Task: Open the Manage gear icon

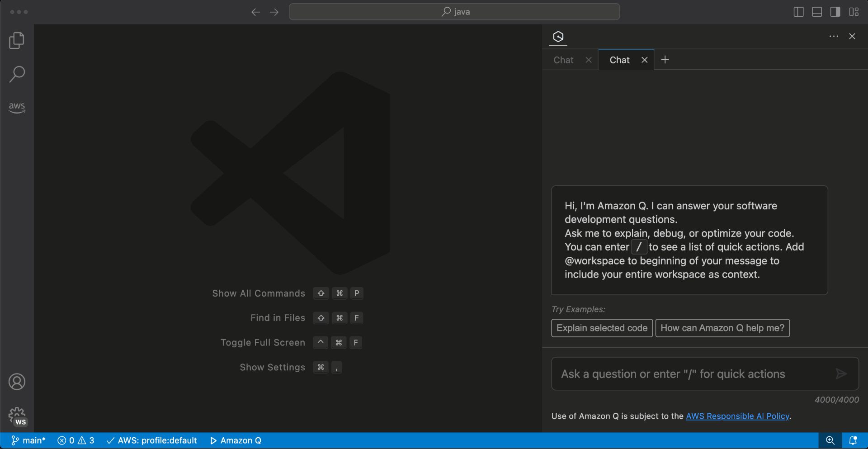Action: click(17, 416)
